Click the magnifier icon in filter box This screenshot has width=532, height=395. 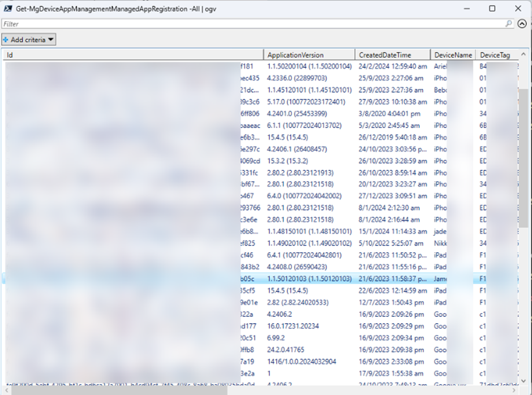pyautogui.click(x=508, y=23)
